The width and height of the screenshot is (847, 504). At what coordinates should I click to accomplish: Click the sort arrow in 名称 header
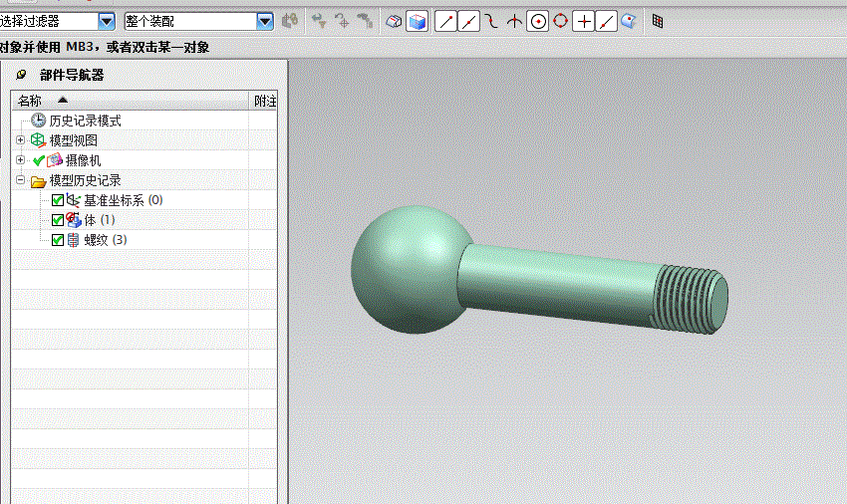(x=63, y=100)
